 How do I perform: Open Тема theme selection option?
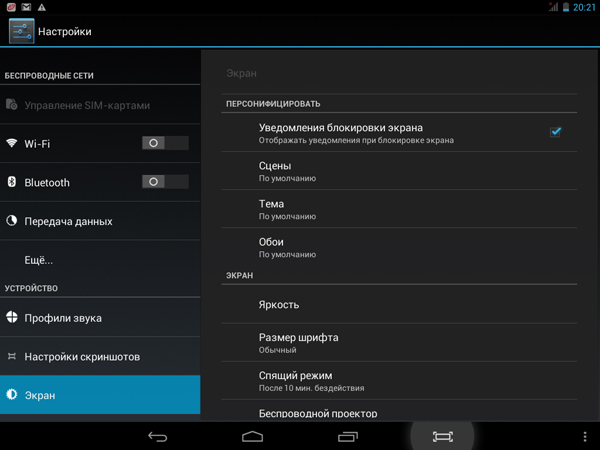[398, 209]
